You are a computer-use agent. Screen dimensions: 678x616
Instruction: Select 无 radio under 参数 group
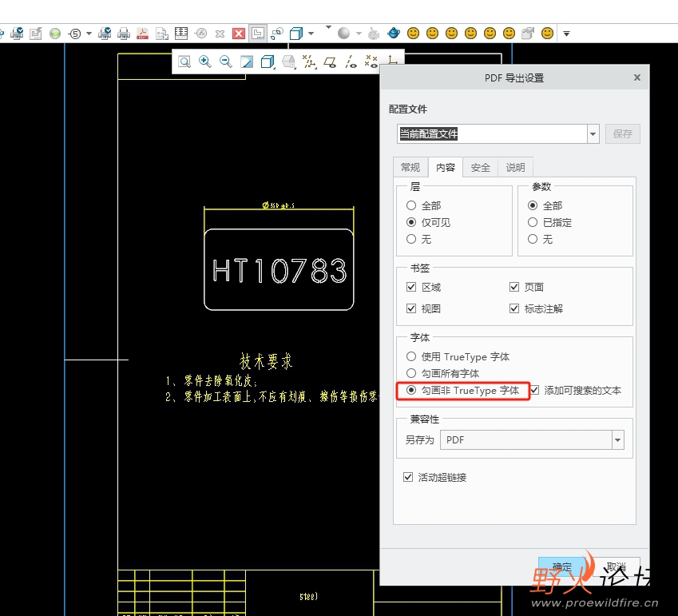pos(533,239)
